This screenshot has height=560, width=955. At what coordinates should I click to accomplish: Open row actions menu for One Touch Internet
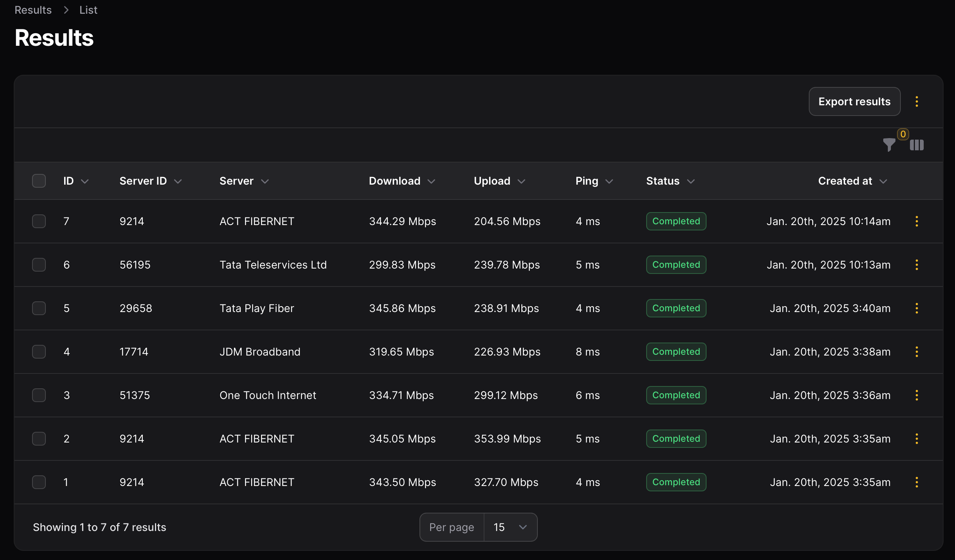(916, 395)
